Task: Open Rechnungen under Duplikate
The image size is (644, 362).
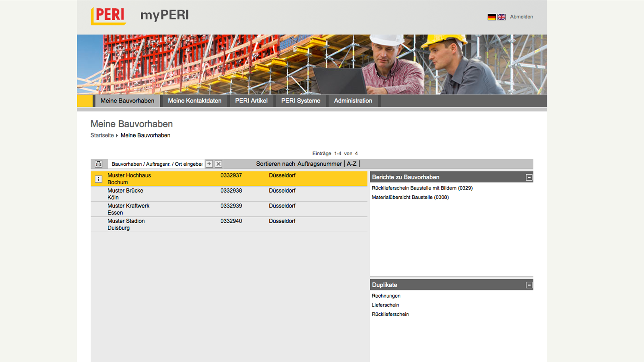Action: (x=386, y=296)
